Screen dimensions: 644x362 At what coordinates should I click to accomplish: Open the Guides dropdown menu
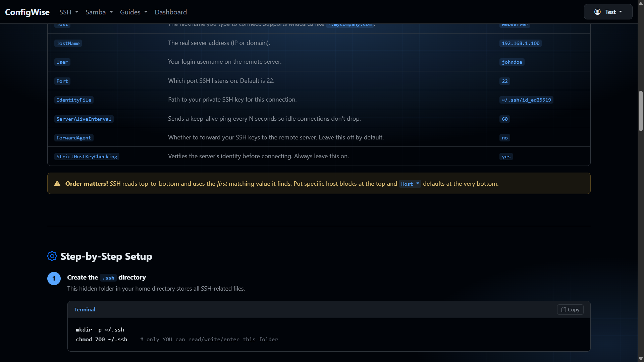(x=134, y=12)
